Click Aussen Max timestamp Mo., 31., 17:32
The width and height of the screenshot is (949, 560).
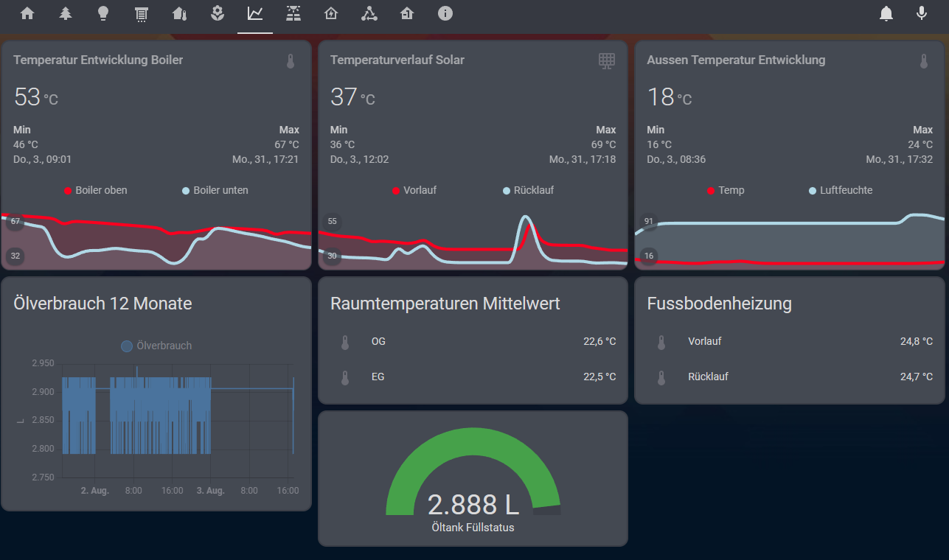click(900, 159)
